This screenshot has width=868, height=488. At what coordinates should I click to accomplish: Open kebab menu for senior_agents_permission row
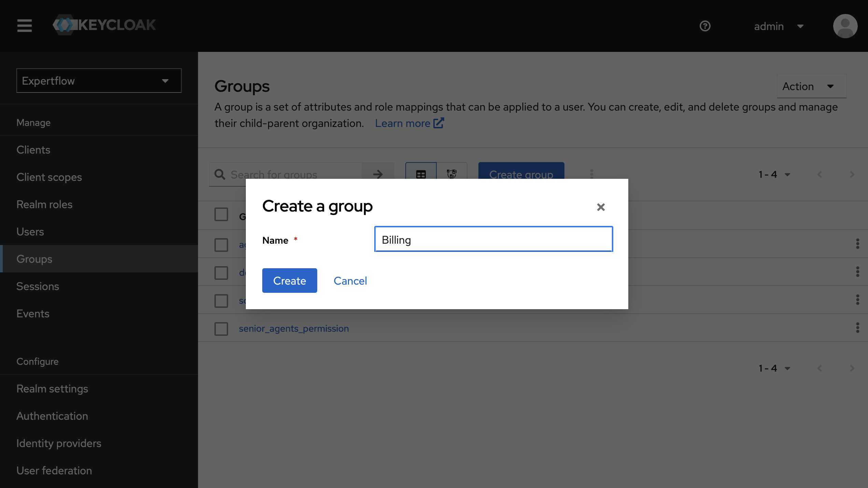[x=858, y=328]
